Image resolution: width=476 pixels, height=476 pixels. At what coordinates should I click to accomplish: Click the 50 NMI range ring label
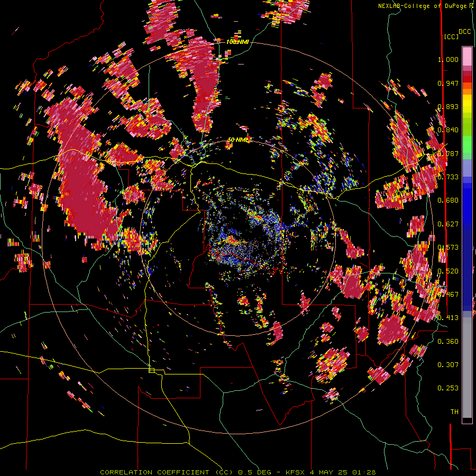click(239, 140)
